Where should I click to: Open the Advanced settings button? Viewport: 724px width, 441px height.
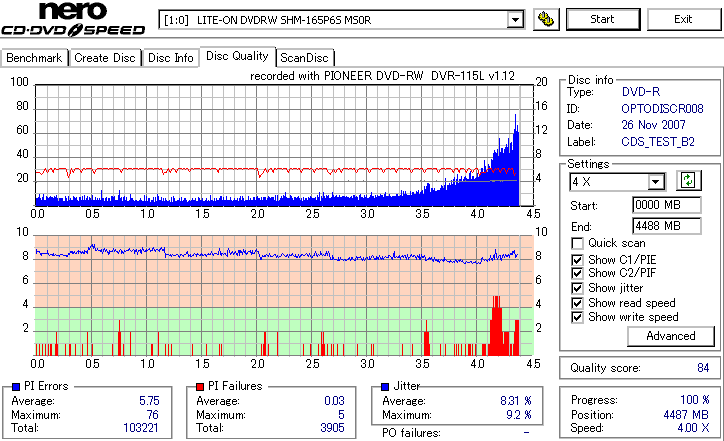pyautogui.click(x=670, y=336)
